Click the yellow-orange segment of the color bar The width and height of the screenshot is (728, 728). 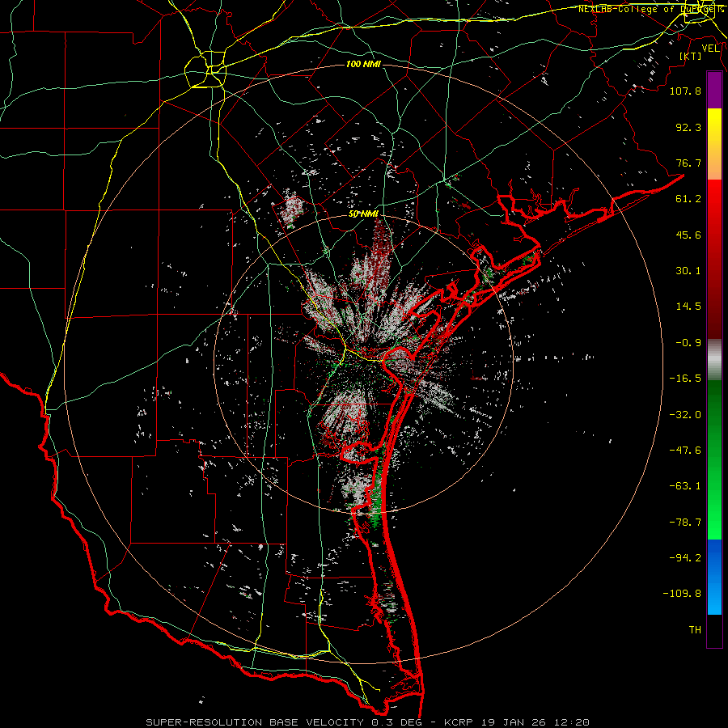(714, 144)
